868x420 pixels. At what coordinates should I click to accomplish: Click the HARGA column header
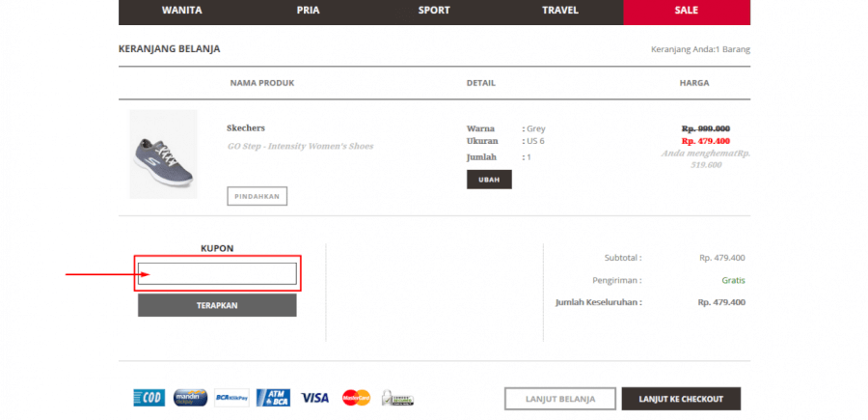point(694,83)
